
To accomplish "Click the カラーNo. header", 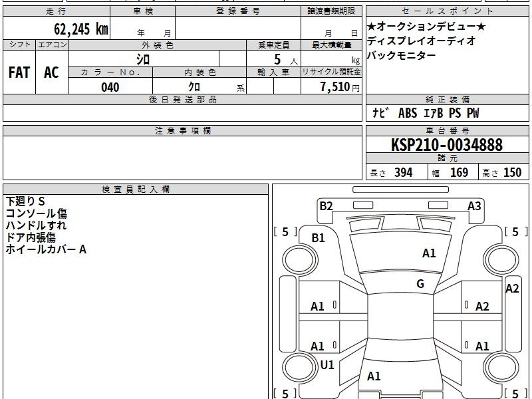I will click(110, 72).
